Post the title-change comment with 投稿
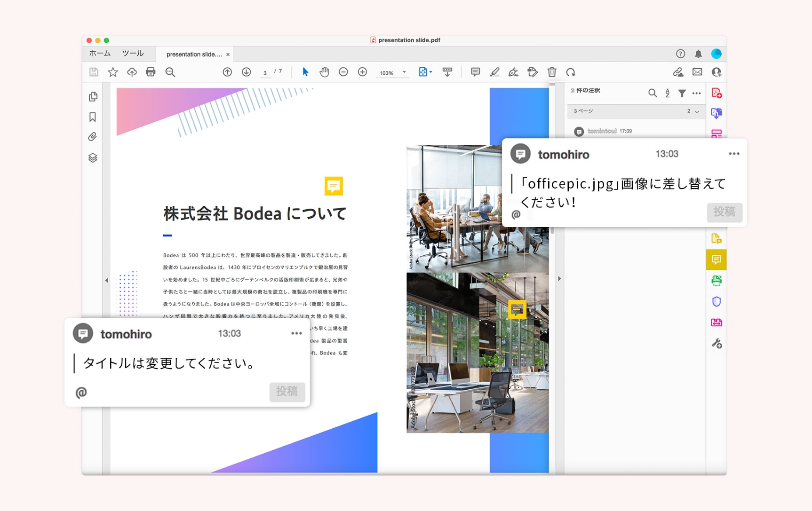812x511 pixels. click(287, 392)
